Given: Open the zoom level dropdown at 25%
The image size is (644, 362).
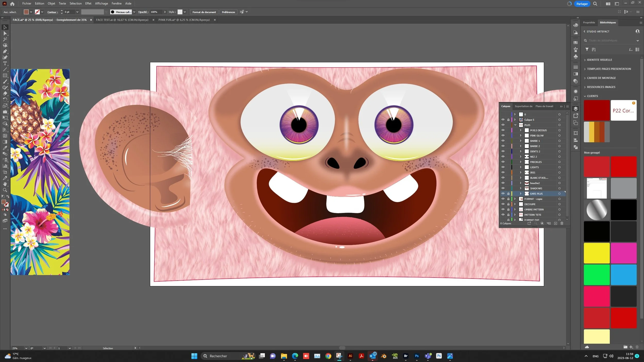Looking at the screenshot, I should coord(26,348).
